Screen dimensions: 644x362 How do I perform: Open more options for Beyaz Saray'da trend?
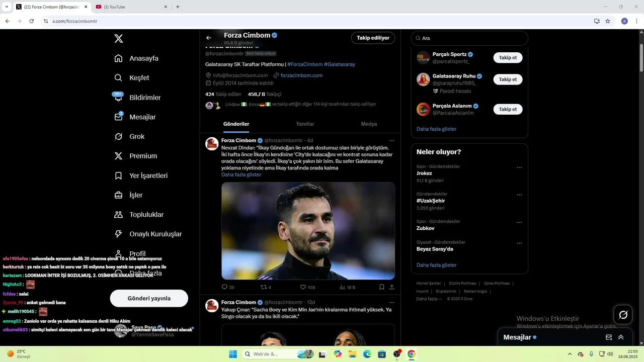tap(519, 243)
